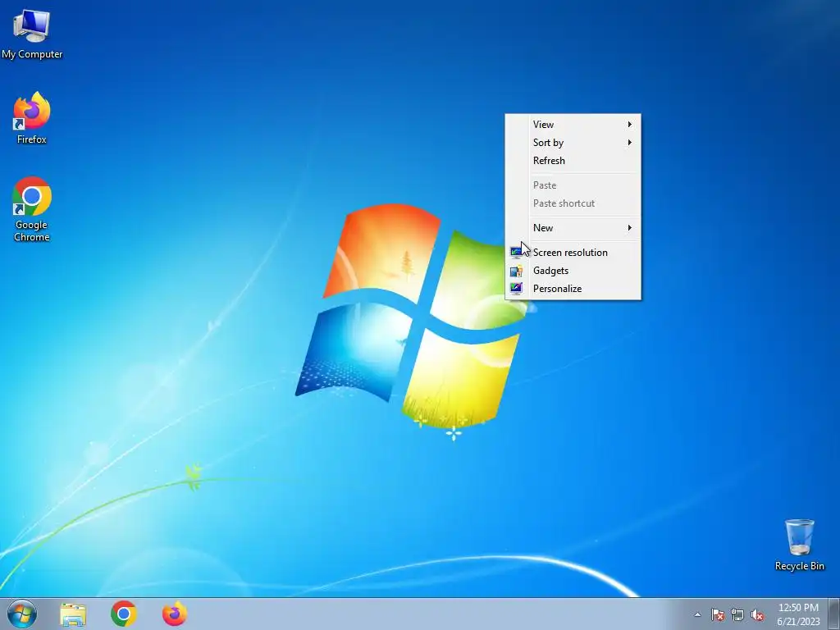Click the Sort by submenu arrow
Screen dimensions: 840x630
click(629, 143)
